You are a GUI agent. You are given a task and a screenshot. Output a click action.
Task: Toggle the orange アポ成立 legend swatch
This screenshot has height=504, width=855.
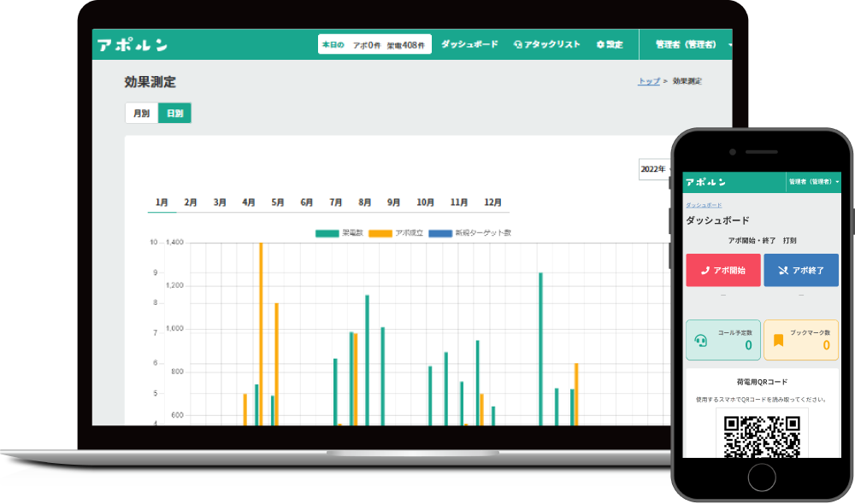pyautogui.click(x=380, y=233)
